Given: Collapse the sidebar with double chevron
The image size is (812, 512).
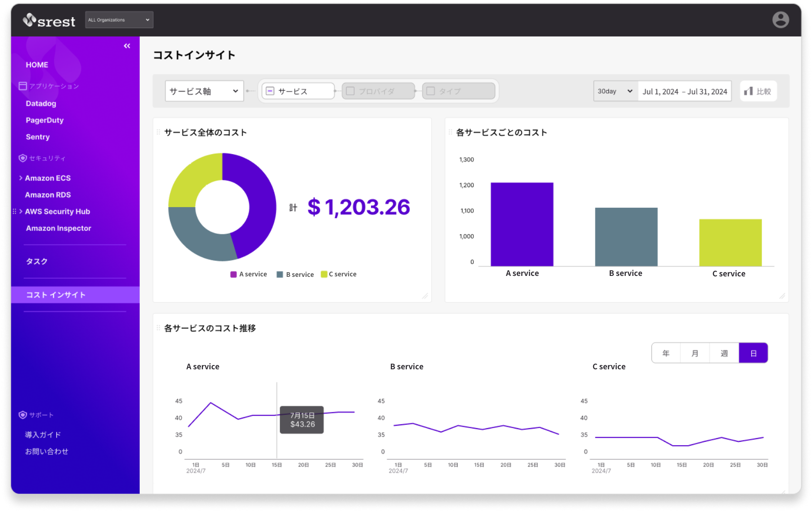Looking at the screenshot, I should pos(127,46).
